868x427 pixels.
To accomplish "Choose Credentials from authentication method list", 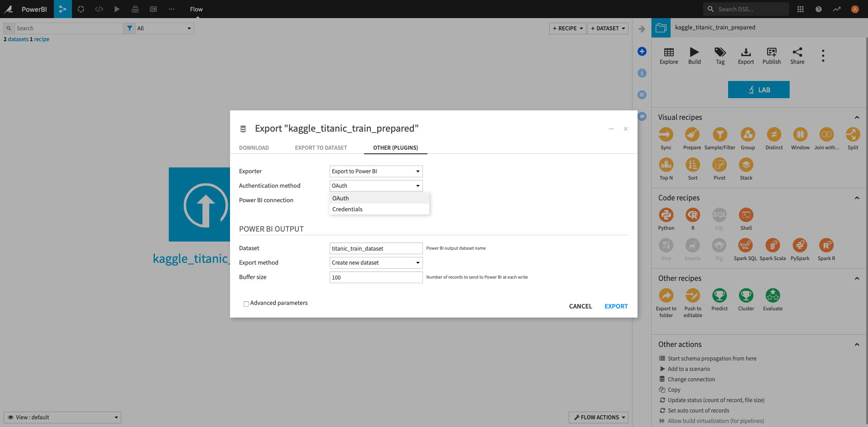I will (347, 209).
